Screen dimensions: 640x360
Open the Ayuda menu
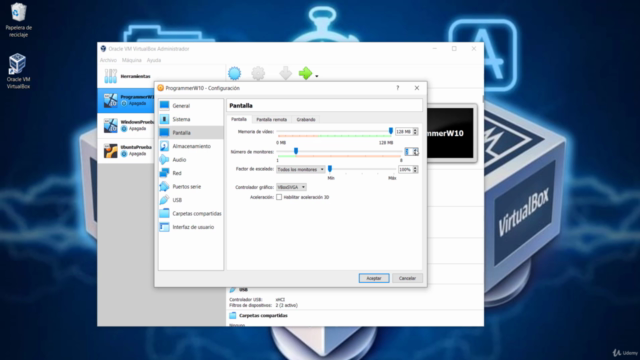pos(154,60)
